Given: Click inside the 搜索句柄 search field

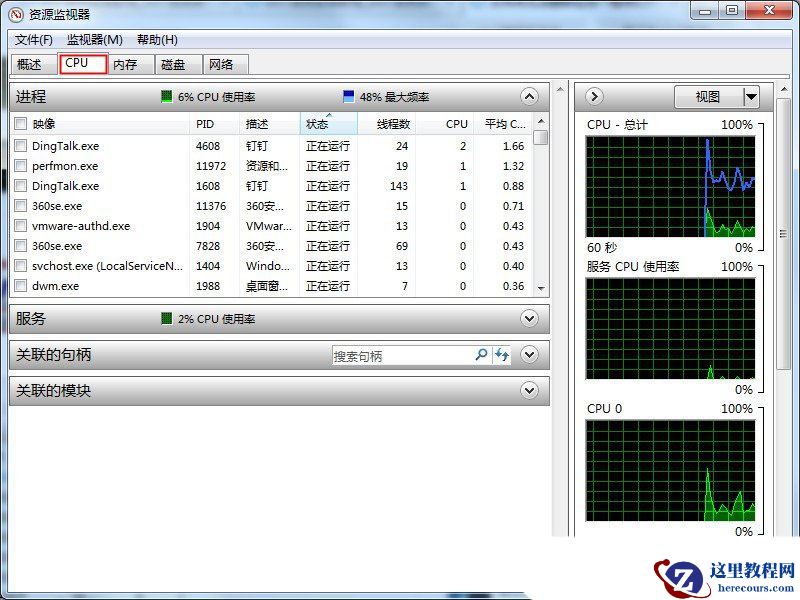Looking at the screenshot, I should 400,355.
